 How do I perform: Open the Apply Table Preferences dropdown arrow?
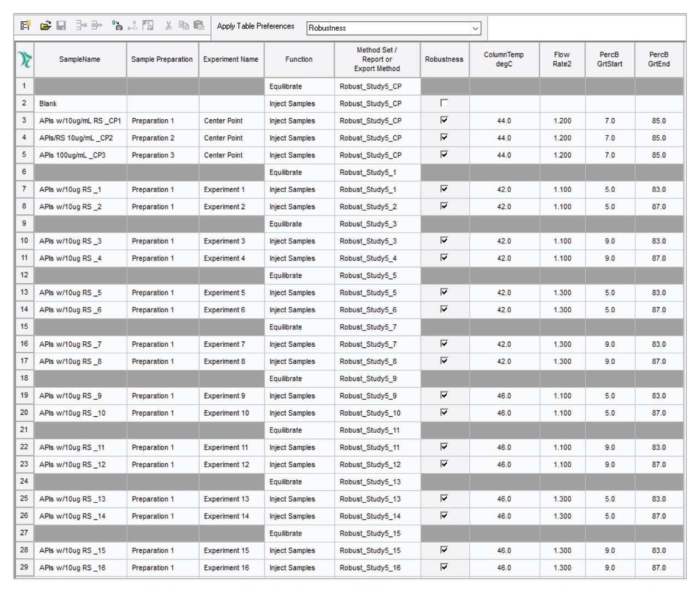(475, 28)
